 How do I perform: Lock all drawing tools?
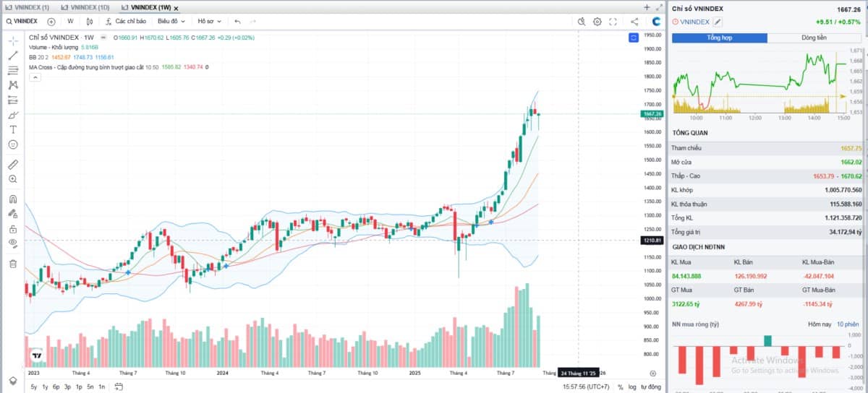point(13,228)
